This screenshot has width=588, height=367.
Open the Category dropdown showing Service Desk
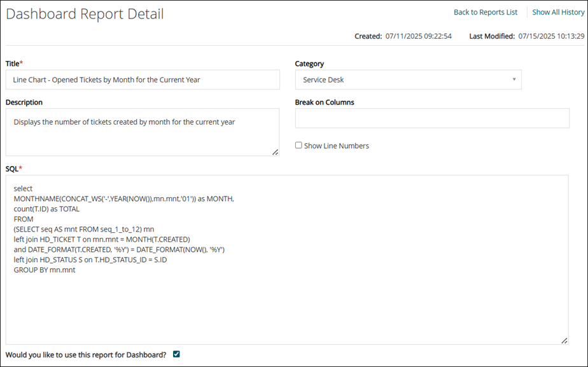(x=408, y=80)
